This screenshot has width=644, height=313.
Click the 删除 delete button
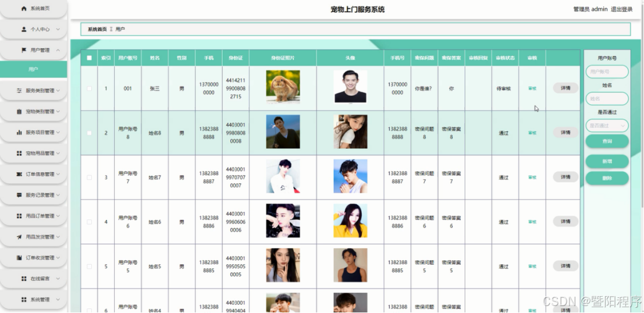[607, 178]
